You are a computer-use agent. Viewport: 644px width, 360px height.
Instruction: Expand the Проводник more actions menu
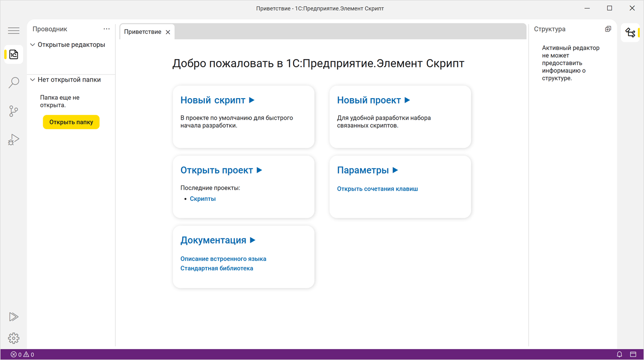(107, 29)
